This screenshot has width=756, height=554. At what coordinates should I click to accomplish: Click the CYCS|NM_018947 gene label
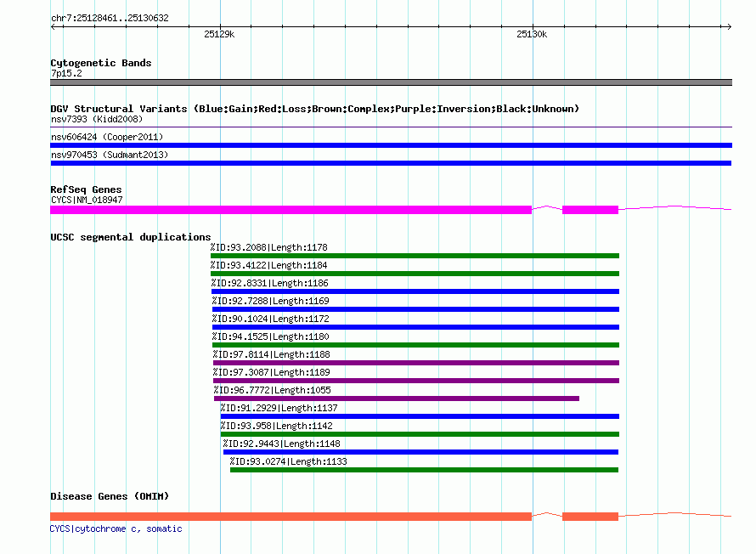[x=87, y=200]
